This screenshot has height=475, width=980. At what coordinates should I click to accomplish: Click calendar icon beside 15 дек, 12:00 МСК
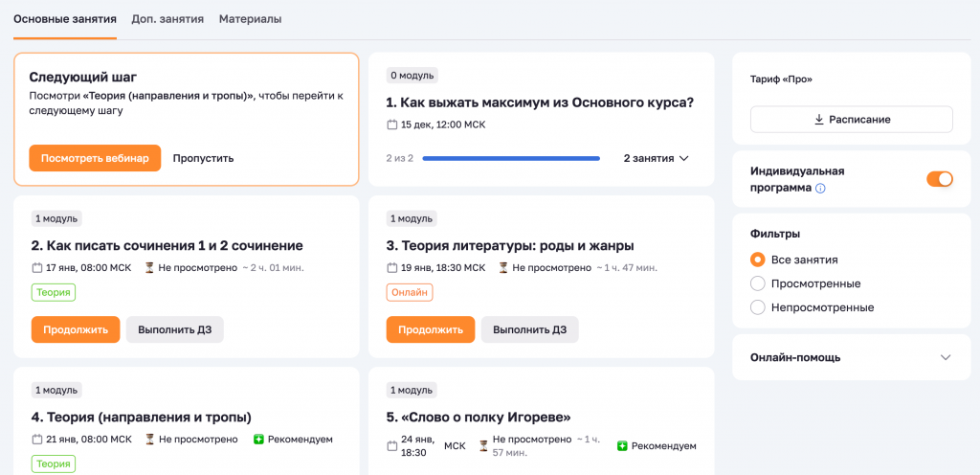[392, 125]
